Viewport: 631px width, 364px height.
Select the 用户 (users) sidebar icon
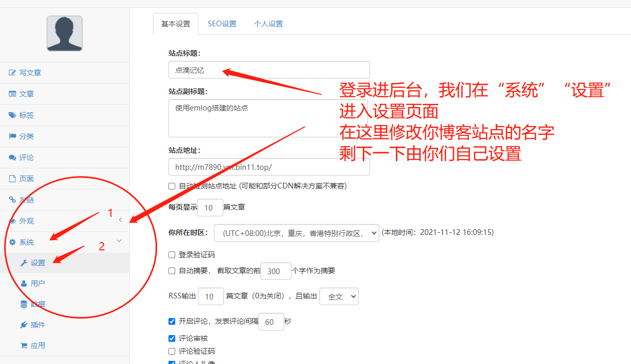point(24,283)
